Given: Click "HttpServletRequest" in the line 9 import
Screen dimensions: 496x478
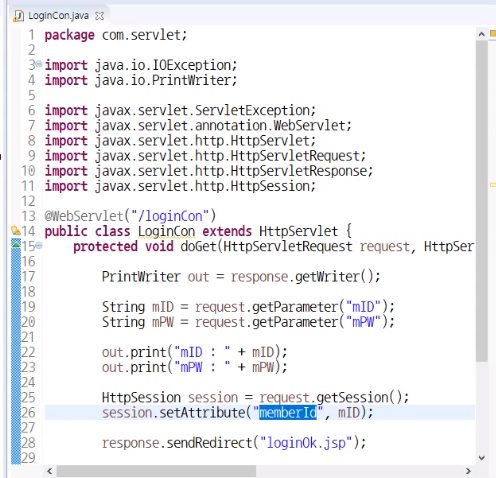Looking at the screenshot, I should click(296, 156).
